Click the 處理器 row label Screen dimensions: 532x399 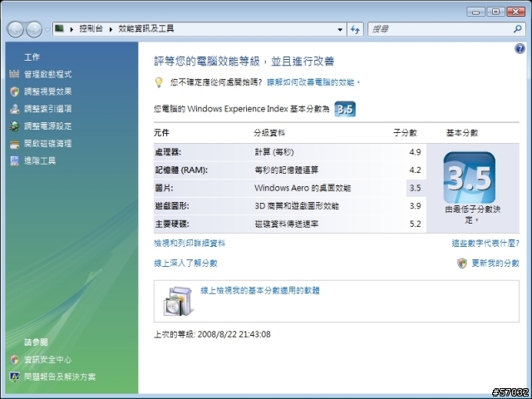click(168, 152)
